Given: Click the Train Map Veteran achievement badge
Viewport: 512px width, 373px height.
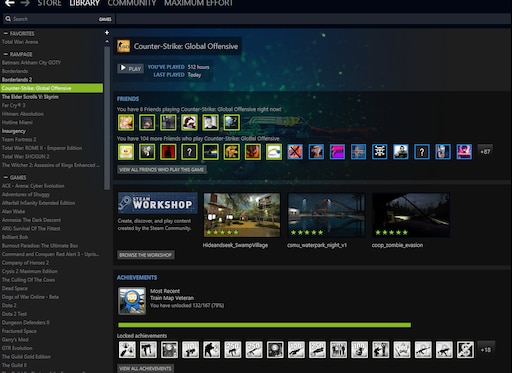Looking at the screenshot, I should pyautogui.click(x=132, y=301).
